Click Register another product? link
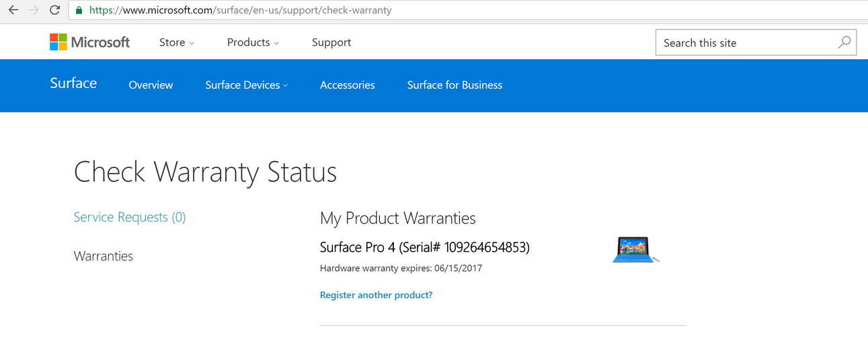This screenshot has height=358, width=868. 376,295
